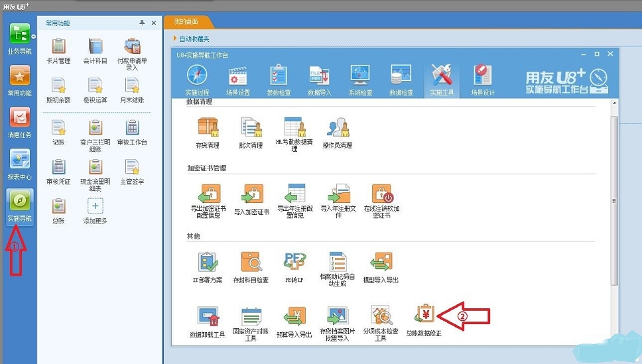Screen dimensions: 642x364
Task: Open 导出加密证书配置信息
Action: click(x=208, y=201)
